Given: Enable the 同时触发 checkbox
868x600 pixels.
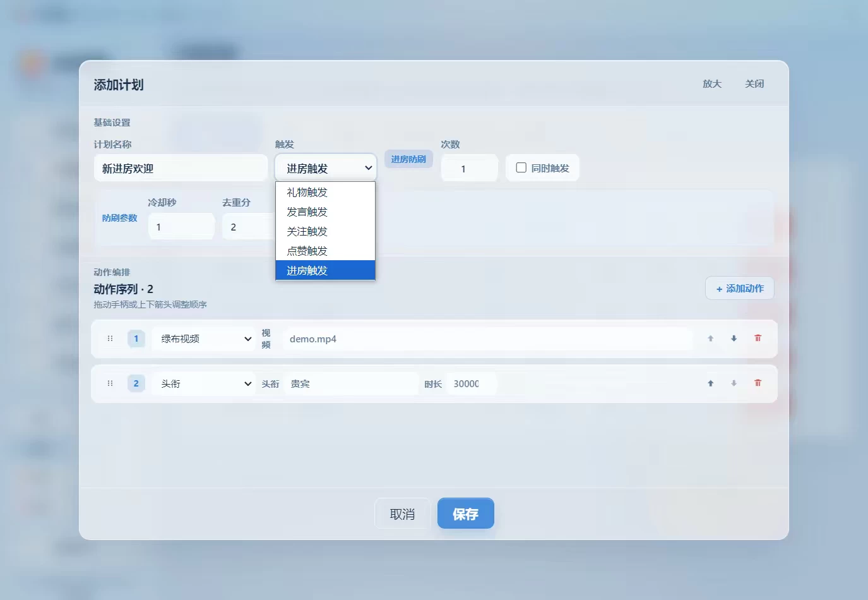Looking at the screenshot, I should point(521,168).
